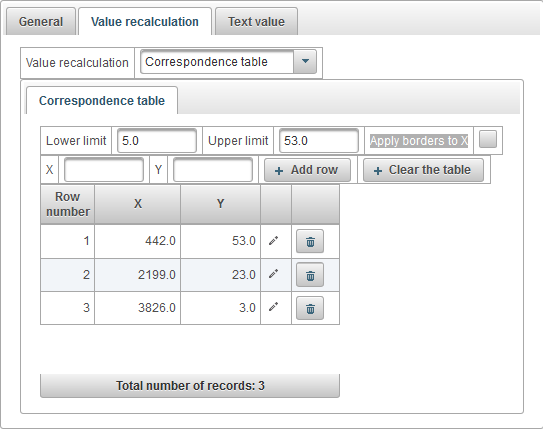Edit row 2 with the pencil icon

point(274,274)
